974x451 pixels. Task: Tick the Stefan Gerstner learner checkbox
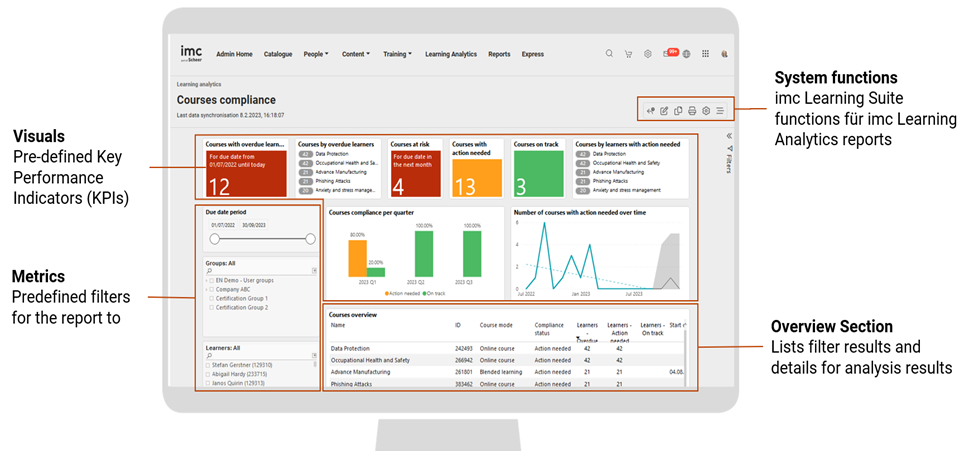coord(207,367)
